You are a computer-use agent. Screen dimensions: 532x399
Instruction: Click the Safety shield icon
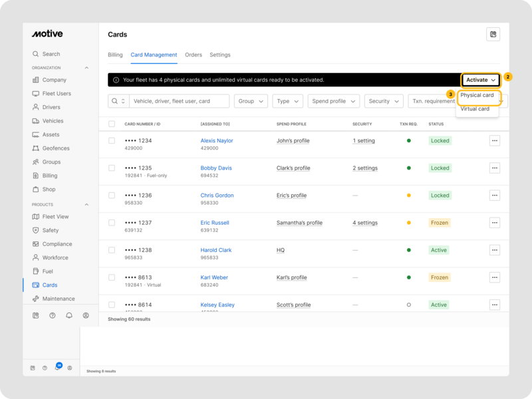pyautogui.click(x=36, y=230)
